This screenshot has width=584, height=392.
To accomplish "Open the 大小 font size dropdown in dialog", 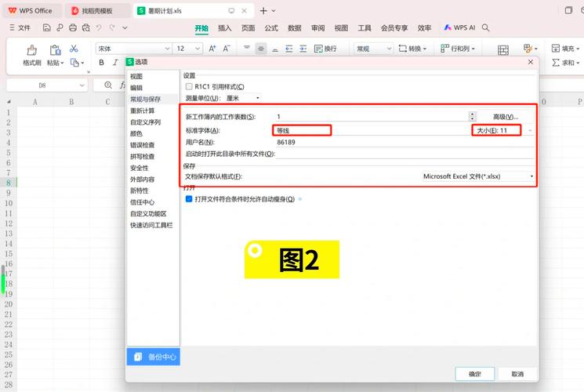I will tap(530, 130).
